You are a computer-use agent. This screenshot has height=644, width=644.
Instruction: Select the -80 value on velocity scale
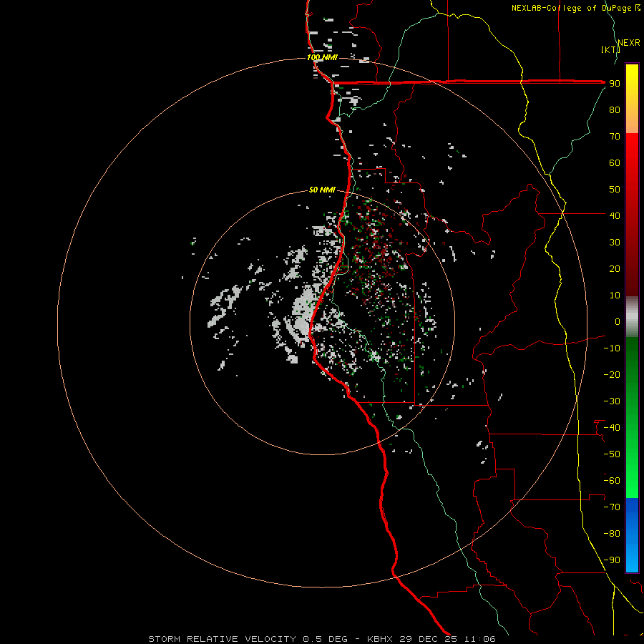point(612,534)
